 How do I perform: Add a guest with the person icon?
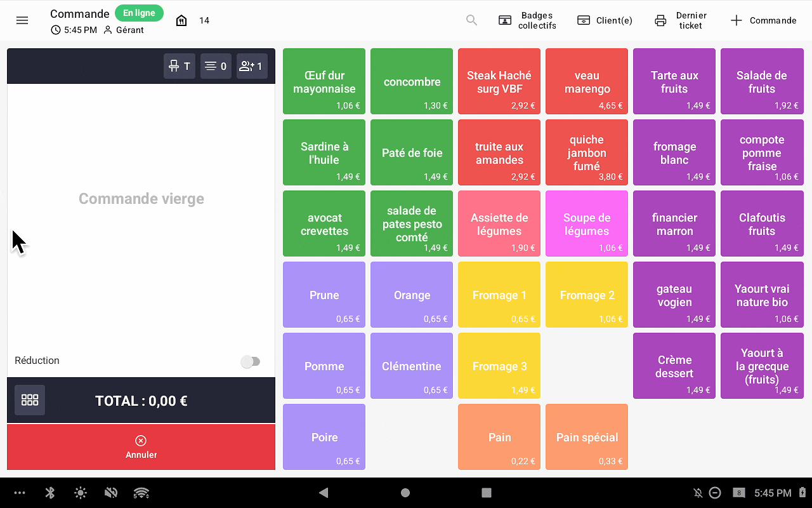tap(251, 66)
